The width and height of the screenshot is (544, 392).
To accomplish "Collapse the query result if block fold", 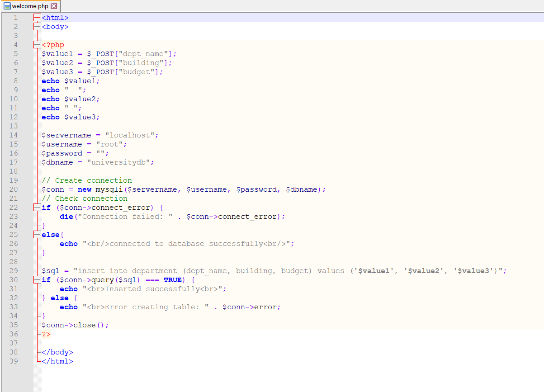I will (37, 279).
